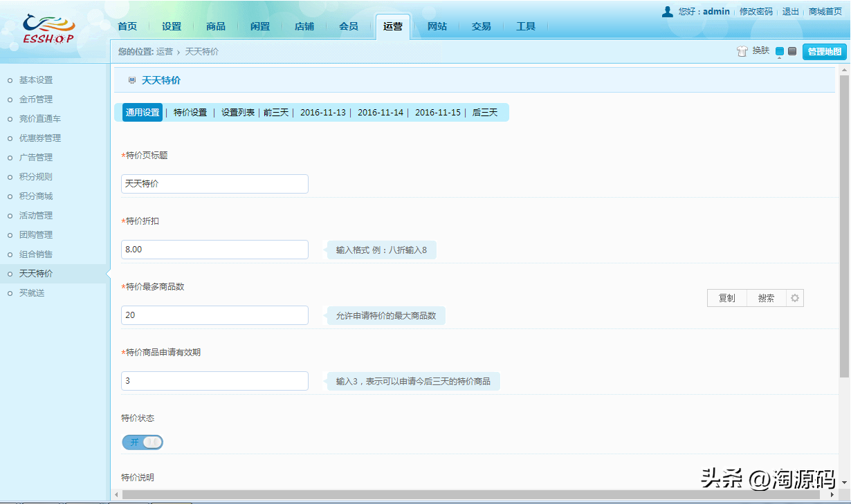Open the 2016-11-14 date tab

pyautogui.click(x=380, y=113)
